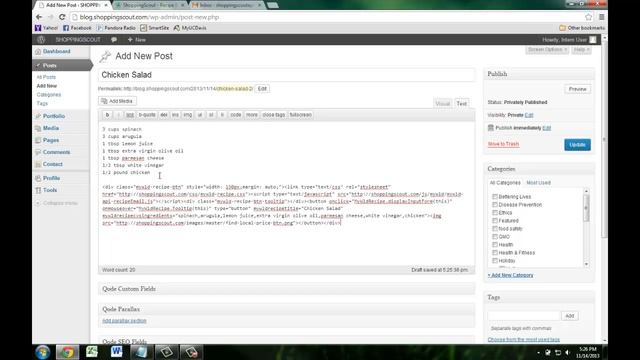Switch to the All Categories tab
640x360 pixels.
pyautogui.click(x=505, y=183)
